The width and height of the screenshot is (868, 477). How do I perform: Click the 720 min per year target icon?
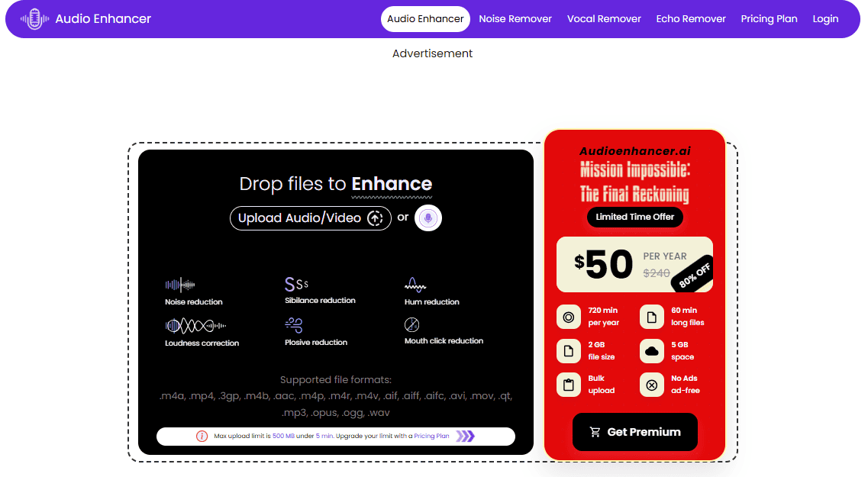pos(569,317)
